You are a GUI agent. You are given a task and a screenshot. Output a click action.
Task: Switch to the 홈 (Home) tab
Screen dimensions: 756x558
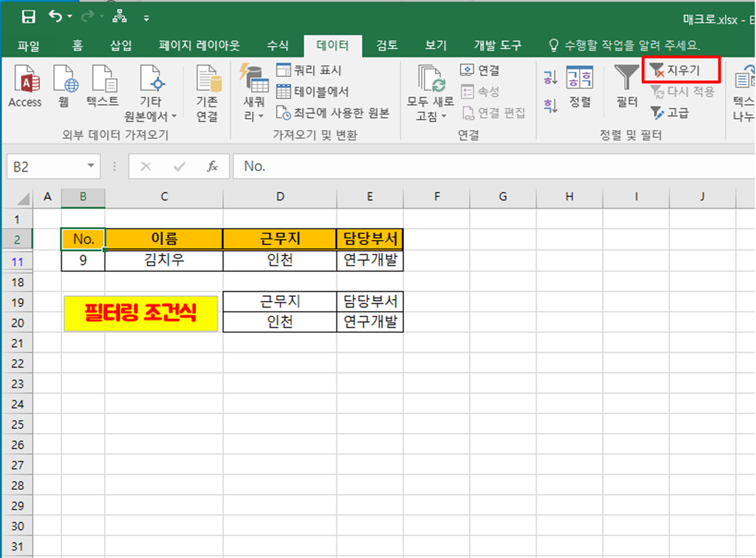(x=77, y=46)
